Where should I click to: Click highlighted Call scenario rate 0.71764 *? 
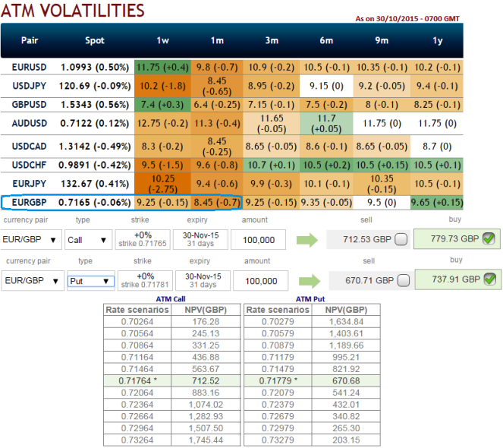pyautogui.click(x=137, y=381)
